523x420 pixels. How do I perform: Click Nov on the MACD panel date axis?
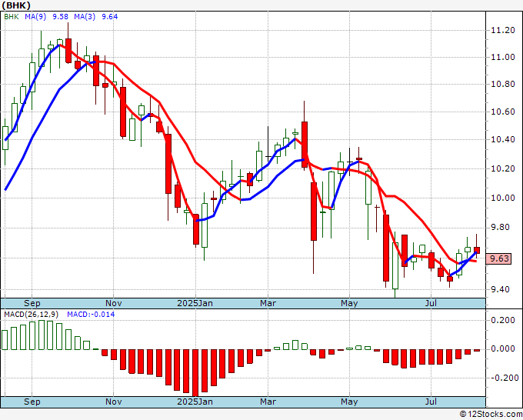click(x=113, y=402)
